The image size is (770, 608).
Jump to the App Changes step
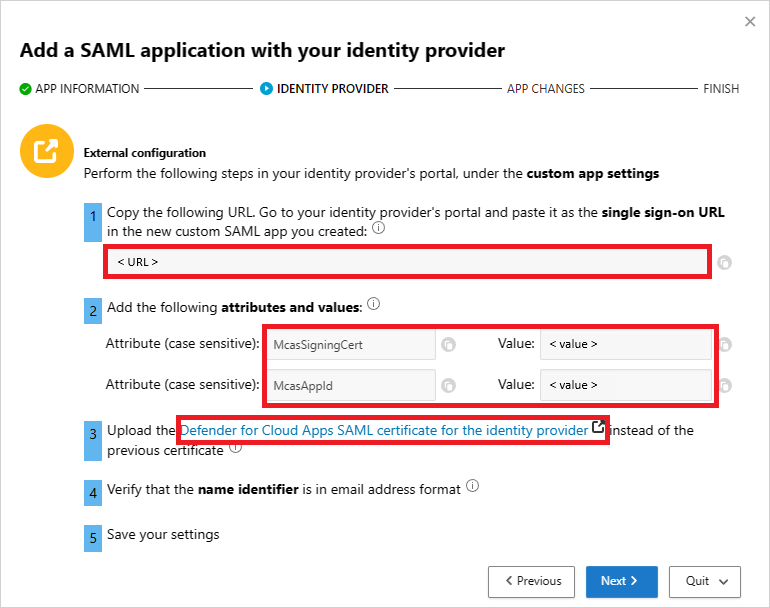click(545, 89)
